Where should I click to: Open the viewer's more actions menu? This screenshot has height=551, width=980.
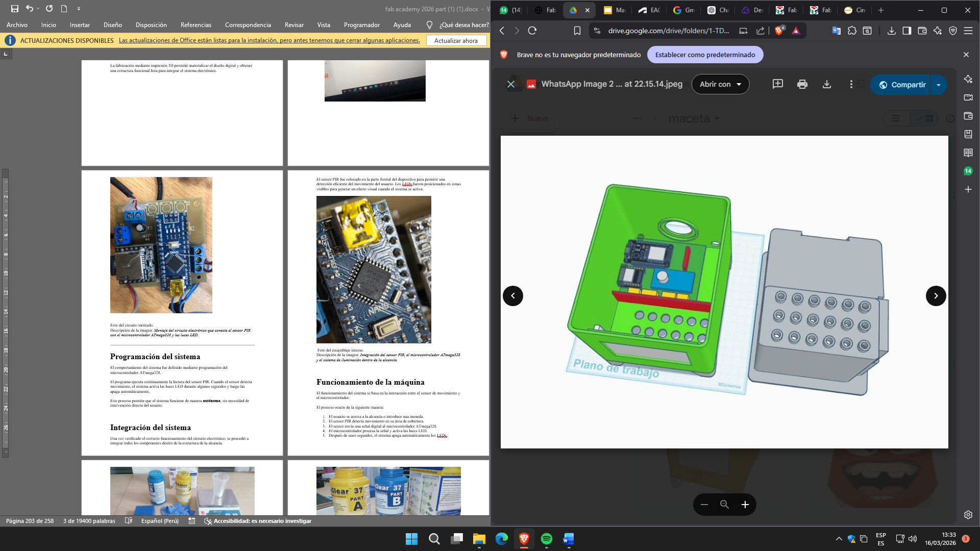pyautogui.click(x=851, y=84)
